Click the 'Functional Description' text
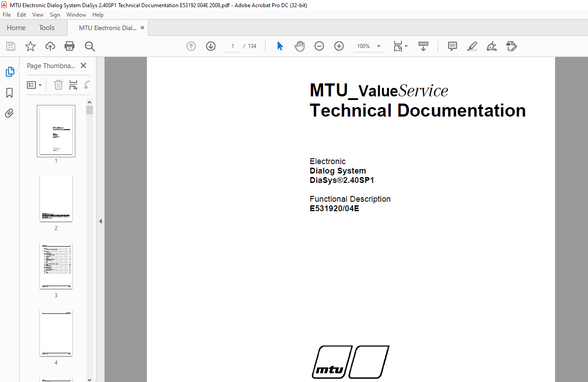This screenshot has width=588, height=382. (350, 199)
